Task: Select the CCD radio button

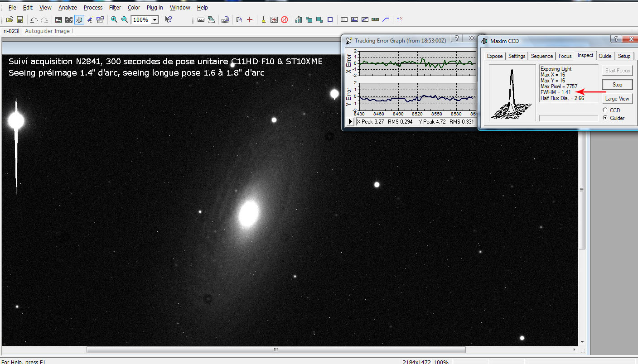Action: click(605, 110)
